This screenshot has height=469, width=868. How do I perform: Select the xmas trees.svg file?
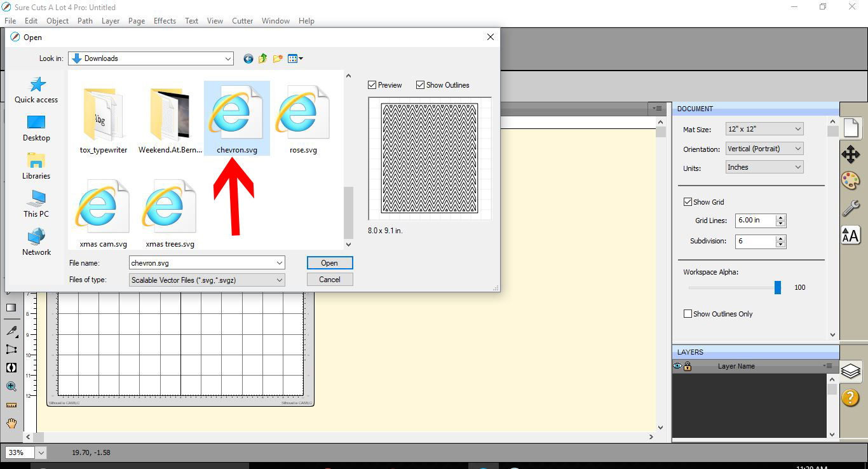[x=170, y=212]
